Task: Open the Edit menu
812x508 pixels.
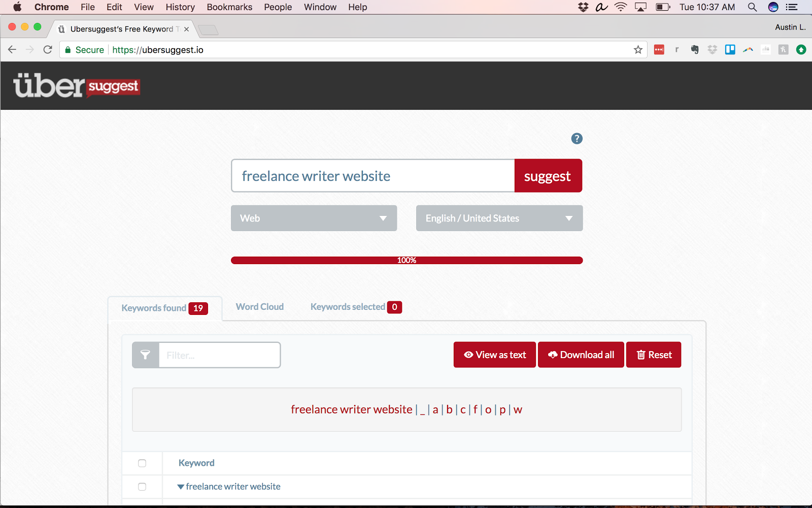Action: (x=114, y=7)
